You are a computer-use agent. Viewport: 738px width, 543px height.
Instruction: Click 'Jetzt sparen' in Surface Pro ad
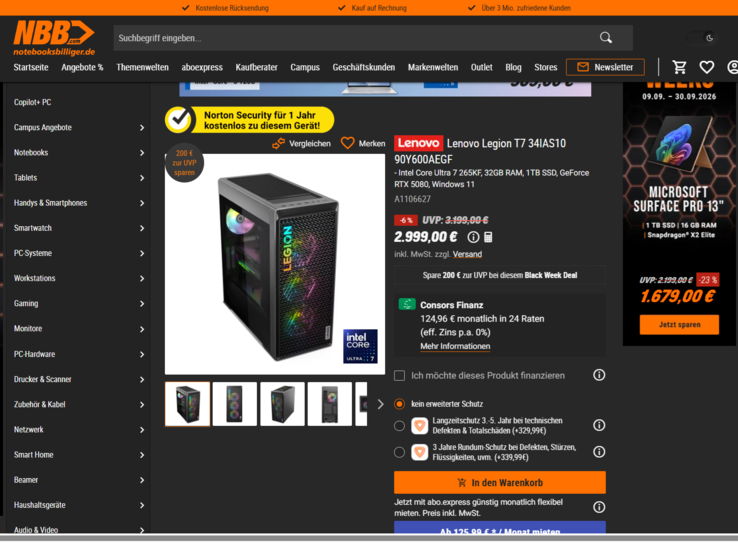(x=679, y=325)
